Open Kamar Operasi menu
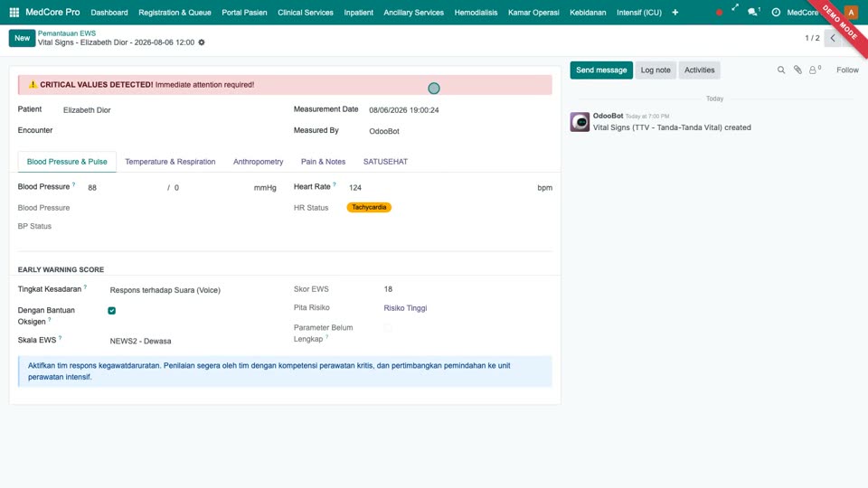 click(x=533, y=12)
